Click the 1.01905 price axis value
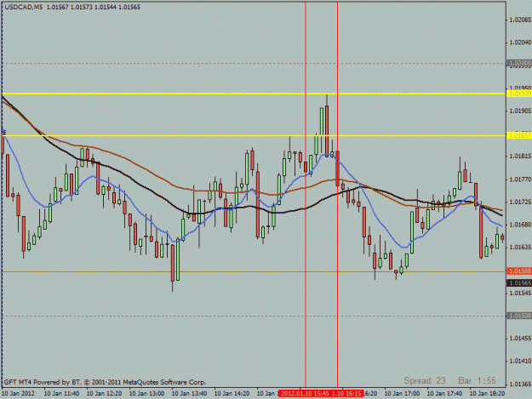The height and width of the screenshot is (399, 532). tap(520, 111)
